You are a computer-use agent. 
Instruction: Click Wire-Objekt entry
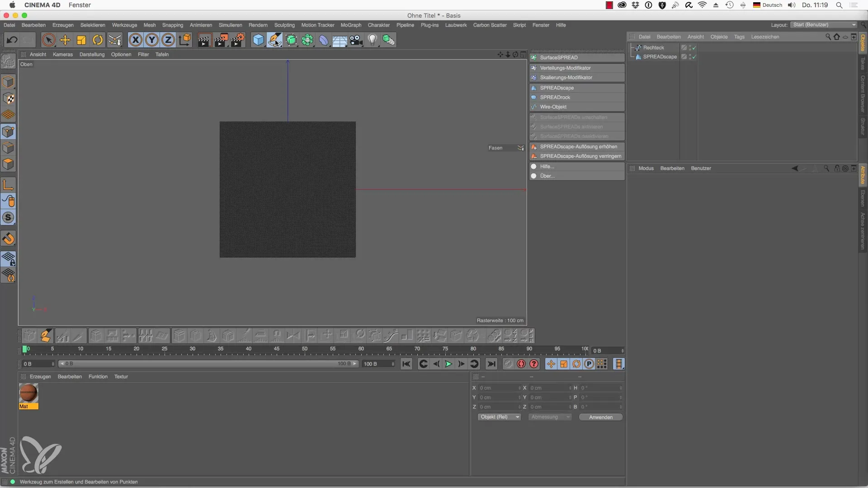coord(577,107)
